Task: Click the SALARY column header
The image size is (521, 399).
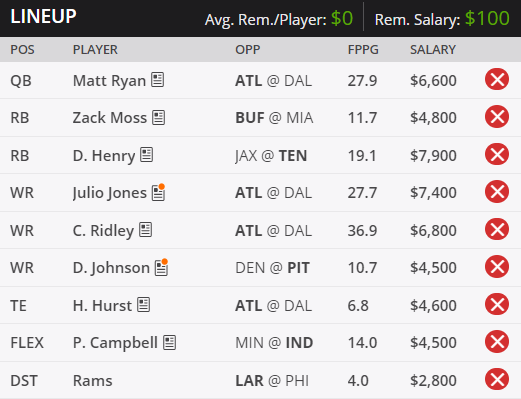Action: pos(433,50)
